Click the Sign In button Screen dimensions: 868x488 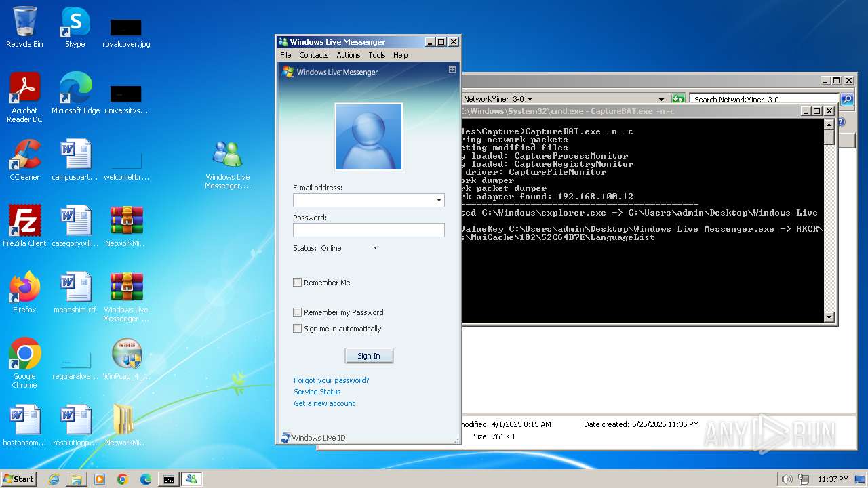click(369, 356)
